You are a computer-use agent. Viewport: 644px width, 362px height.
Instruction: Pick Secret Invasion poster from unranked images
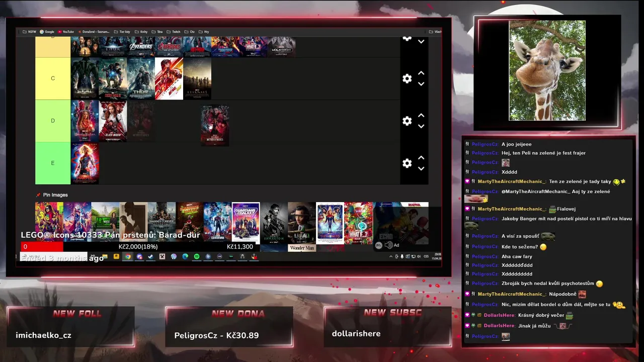tap(274, 223)
